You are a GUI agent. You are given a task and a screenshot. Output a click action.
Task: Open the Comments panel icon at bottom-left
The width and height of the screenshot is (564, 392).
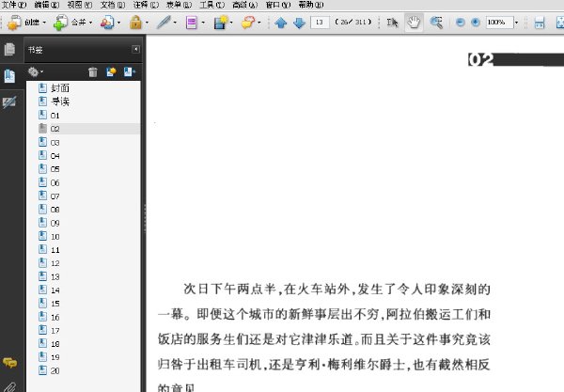pyautogui.click(x=9, y=363)
